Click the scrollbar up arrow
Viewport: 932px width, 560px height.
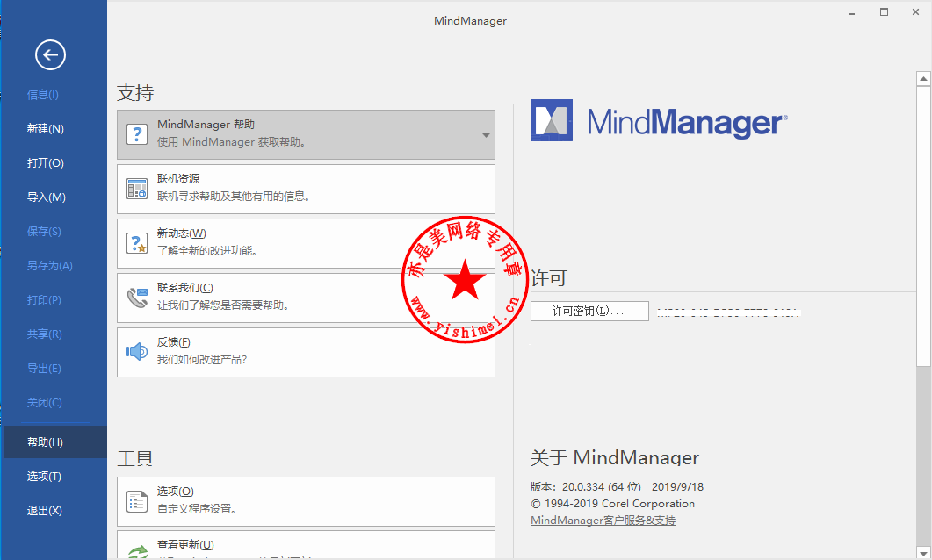[x=923, y=78]
